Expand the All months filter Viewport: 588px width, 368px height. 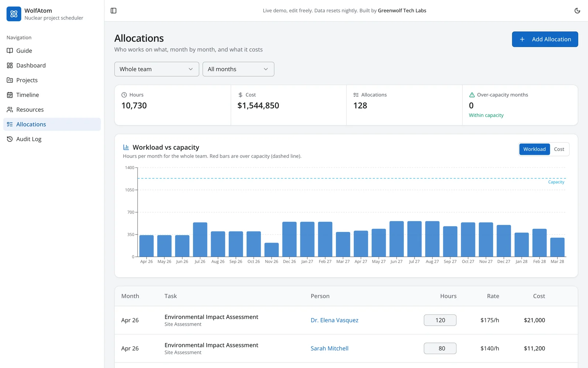[238, 69]
